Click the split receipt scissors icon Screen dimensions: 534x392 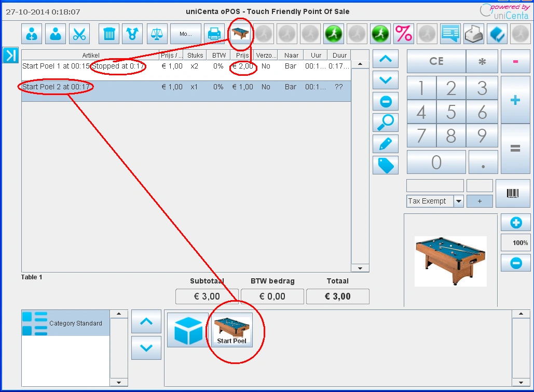80,33
